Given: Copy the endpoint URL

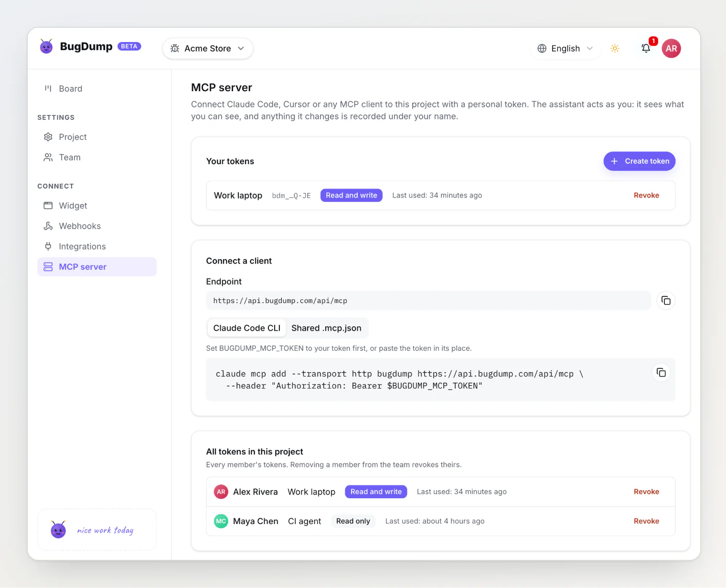Looking at the screenshot, I should click(x=666, y=301).
